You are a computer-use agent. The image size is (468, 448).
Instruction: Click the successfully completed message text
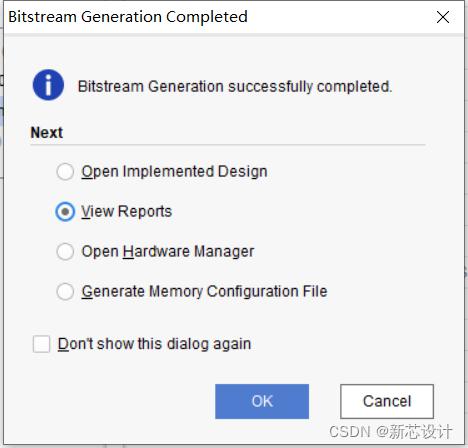click(235, 87)
